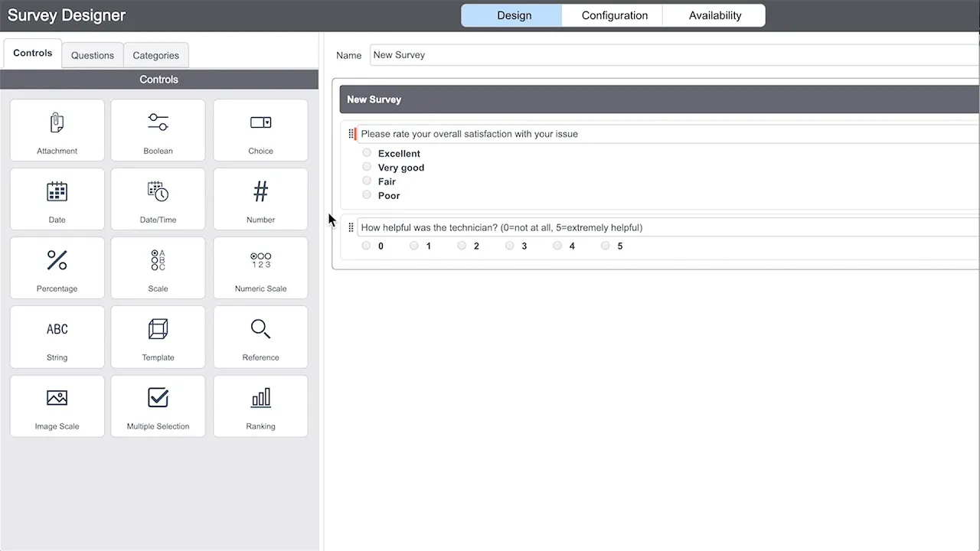This screenshot has height=551, width=980.
Task: Select the Ranking control
Action: 260,406
